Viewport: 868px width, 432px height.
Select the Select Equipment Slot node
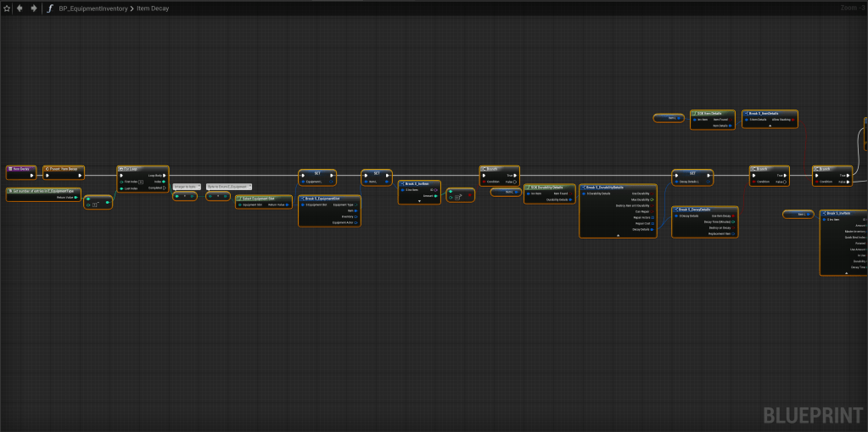click(x=263, y=198)
